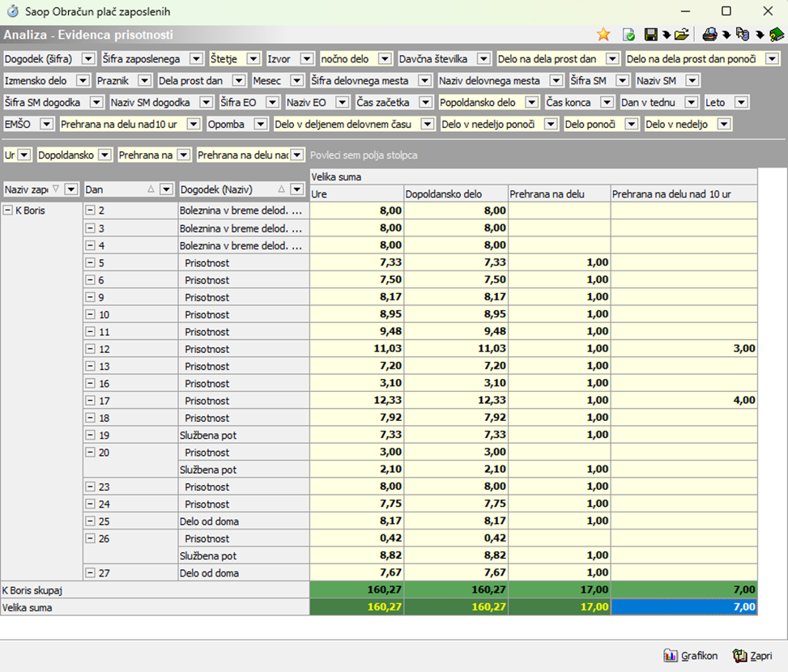This screenshot has height=672, width=788.
Task: Open the green help book icon
Action: pos(777,35)
